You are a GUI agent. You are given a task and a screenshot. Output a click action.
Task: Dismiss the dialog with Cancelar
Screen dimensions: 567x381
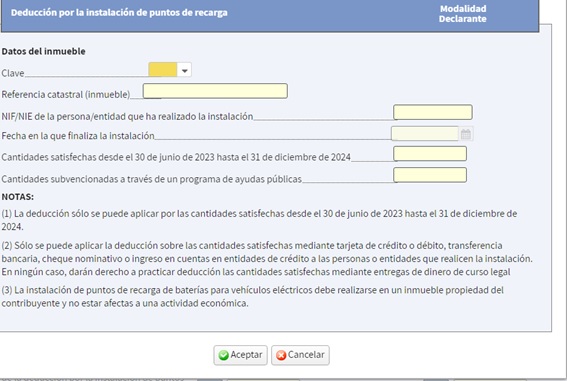tap(300, 355)
